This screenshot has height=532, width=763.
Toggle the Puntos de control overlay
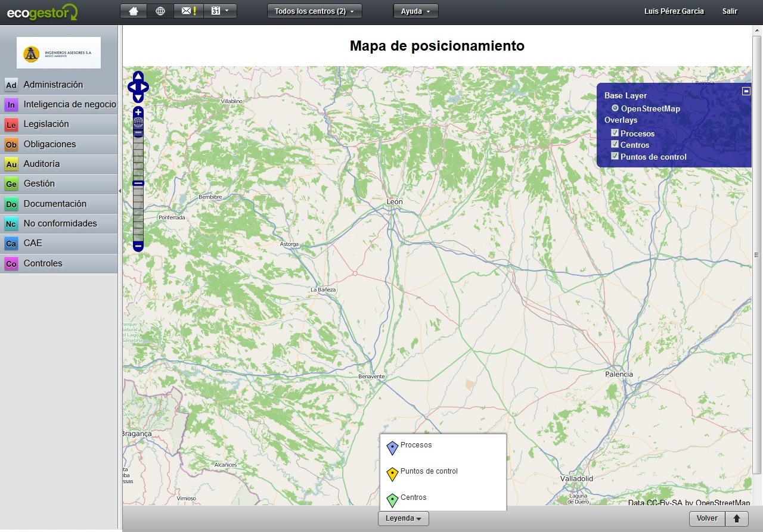point(614,156)
